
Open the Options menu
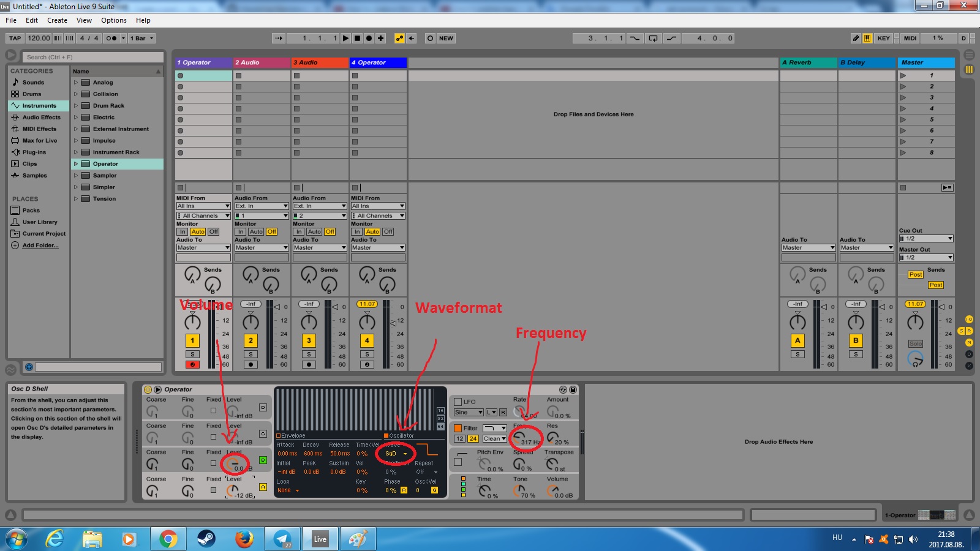pos(114,20)
